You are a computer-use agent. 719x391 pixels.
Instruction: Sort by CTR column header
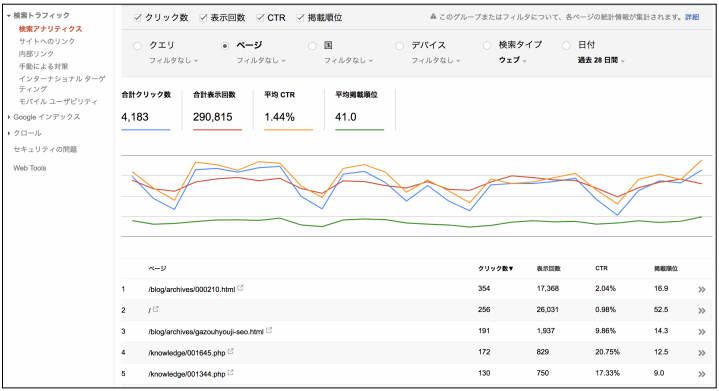601,268
